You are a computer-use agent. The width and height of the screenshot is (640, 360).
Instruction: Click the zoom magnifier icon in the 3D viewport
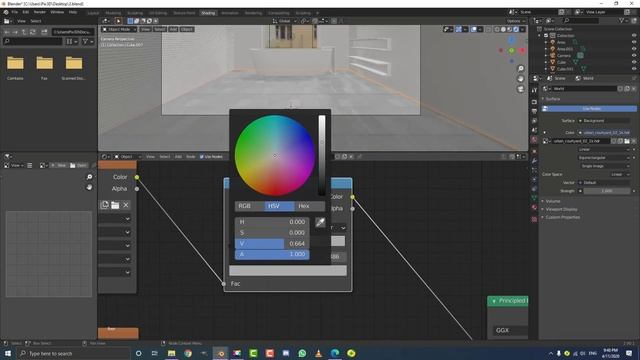pos(520,69)
